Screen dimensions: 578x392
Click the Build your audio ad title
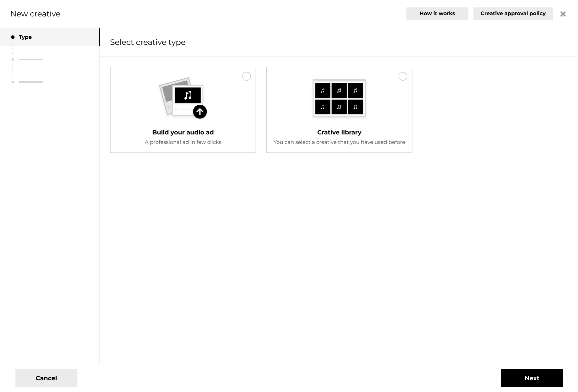click(183, 132)
